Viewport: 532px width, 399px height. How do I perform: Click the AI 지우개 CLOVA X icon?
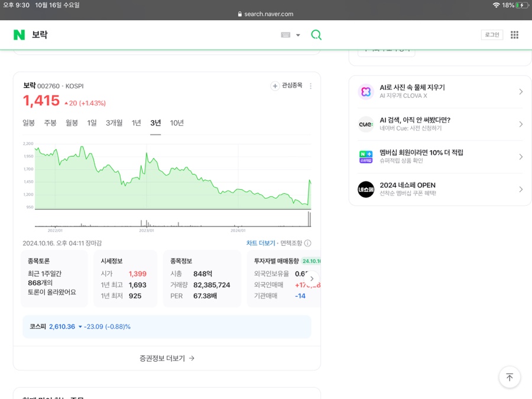[366, 92]
